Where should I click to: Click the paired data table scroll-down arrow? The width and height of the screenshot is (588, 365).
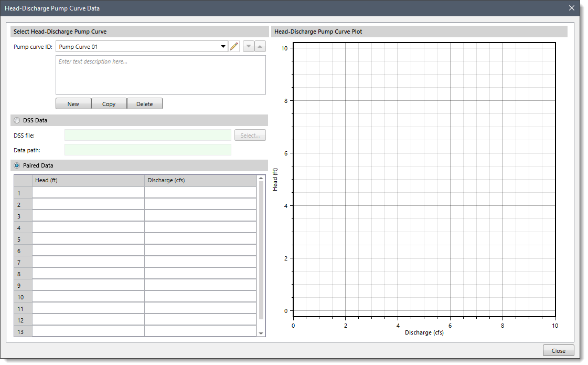pos(261,333)
